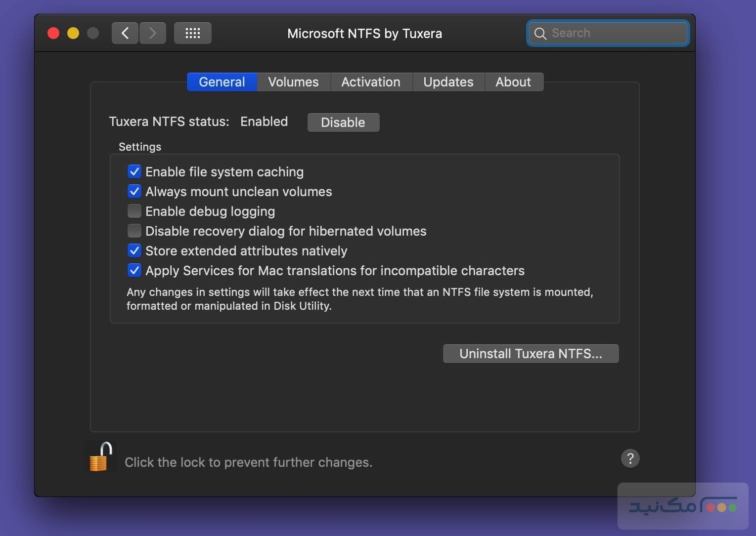Click the yellow minimize circle icon
Viewport: 756px width, 536px height.
tap(73, 33)
